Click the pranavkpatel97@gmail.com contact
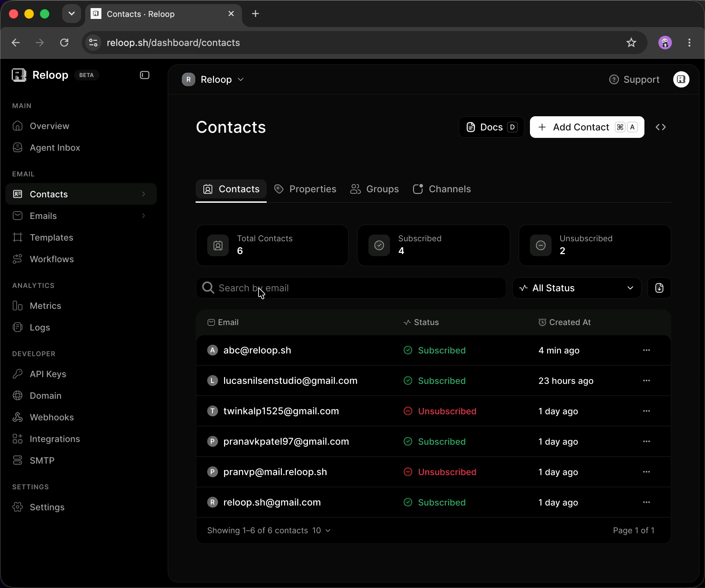 pyautogui.click(x=286, y=441)
